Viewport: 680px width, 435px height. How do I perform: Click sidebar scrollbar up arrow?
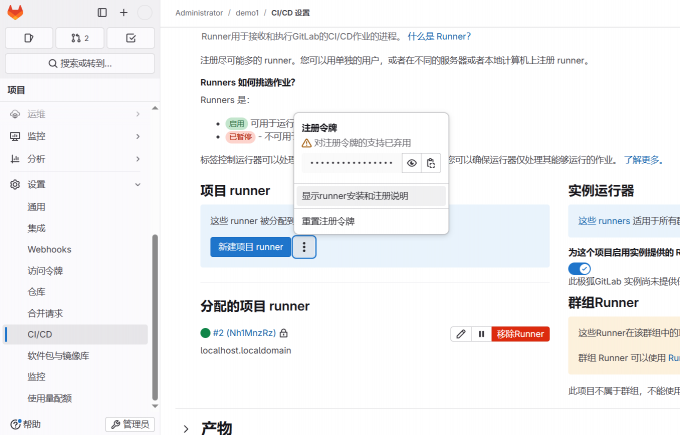click(x=155, y=108)
